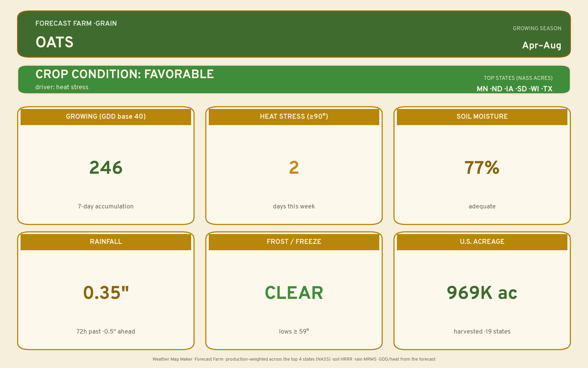
Task: Click the OATS crop title
Action: [x=54, y=42]
